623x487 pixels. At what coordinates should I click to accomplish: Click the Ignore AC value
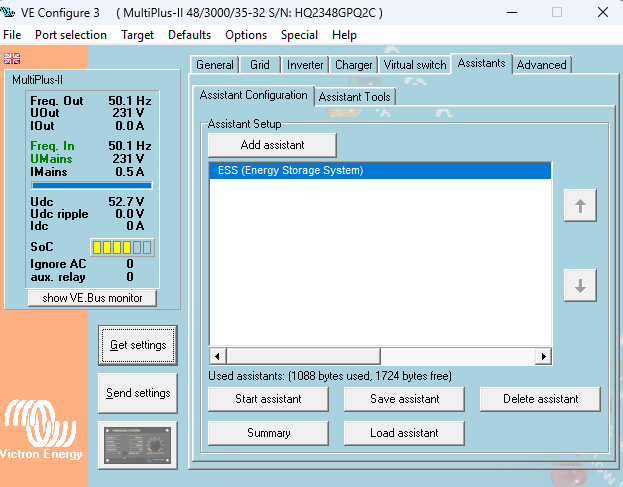[130, 264]
